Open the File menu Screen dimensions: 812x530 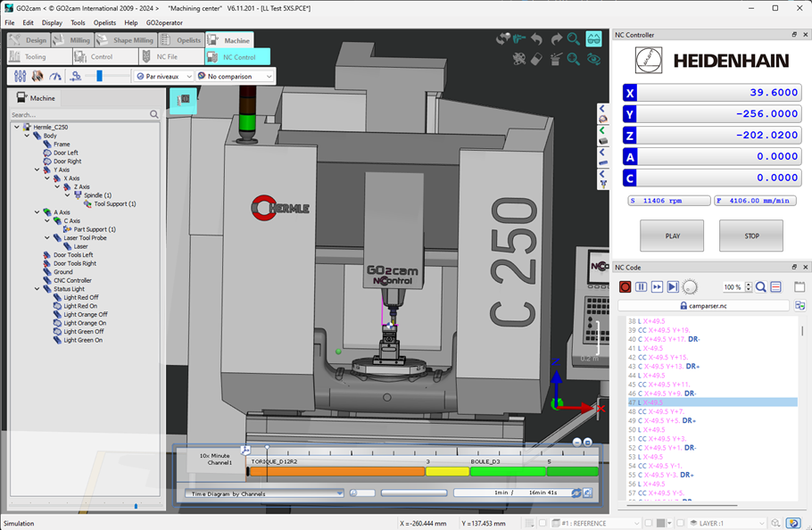pos(10,23)
